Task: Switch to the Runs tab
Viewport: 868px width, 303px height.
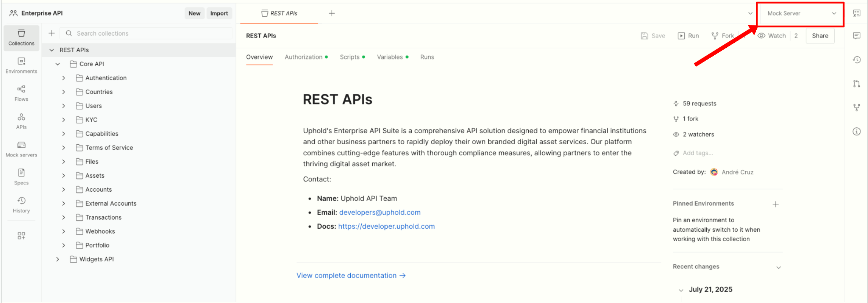Action: (x=427, y=57)
